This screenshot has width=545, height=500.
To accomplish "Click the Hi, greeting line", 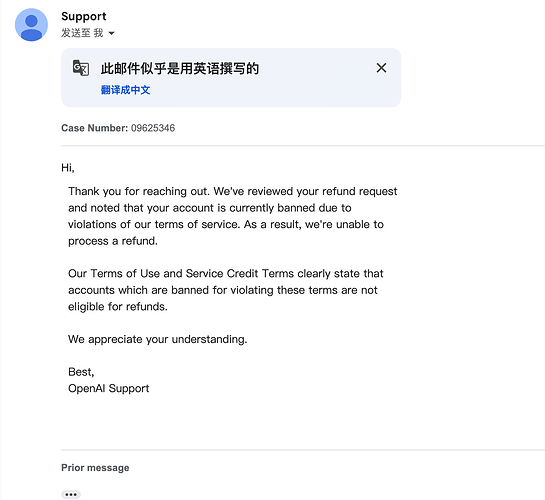I will tap(68, 168).
